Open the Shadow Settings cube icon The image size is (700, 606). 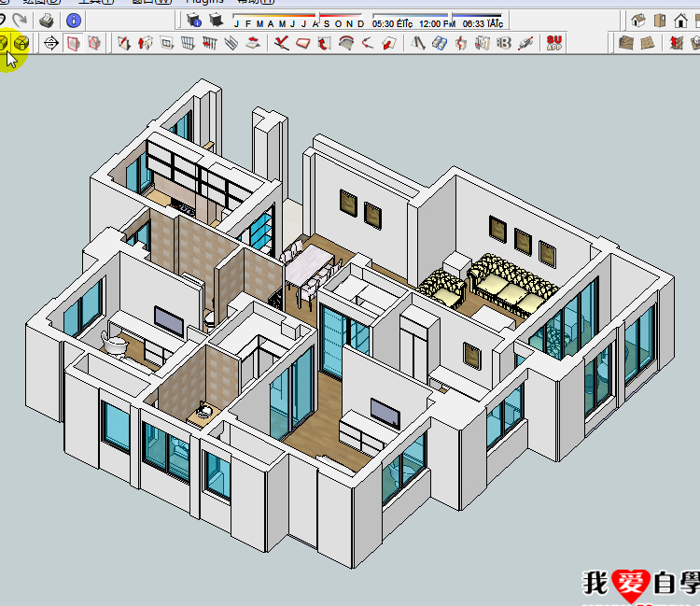[x=195, y=20]
